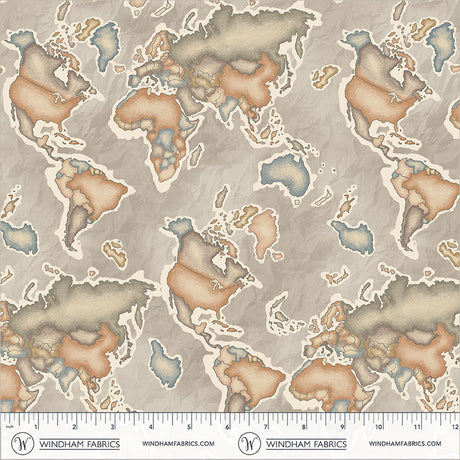Viewport: 460px width, 460px height.
Task: Click the ruler mark at 6 inches
Action: coord(228,427)
